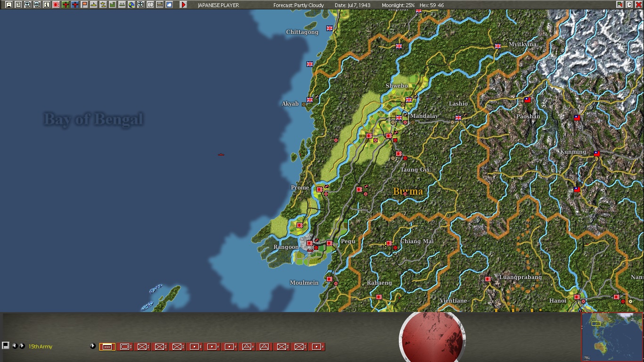Click the cloud weather toolbar icon
The image size is (644, 362).
(169, 5)
